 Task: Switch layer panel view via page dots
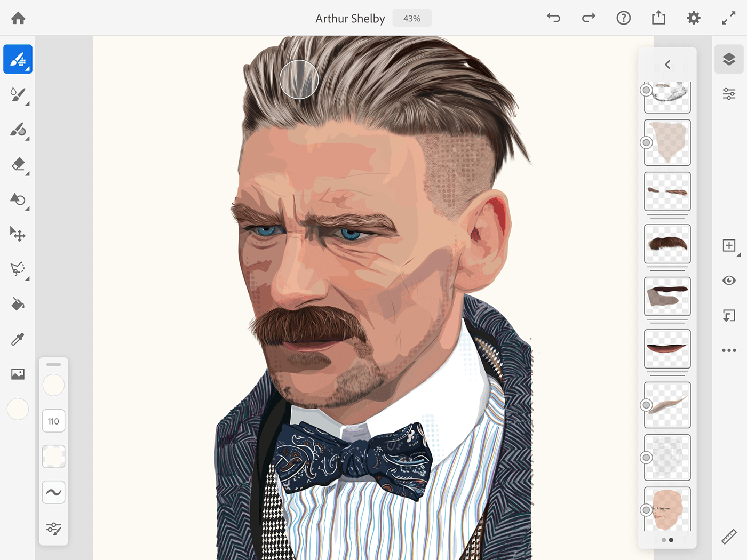tap(667, 540)
